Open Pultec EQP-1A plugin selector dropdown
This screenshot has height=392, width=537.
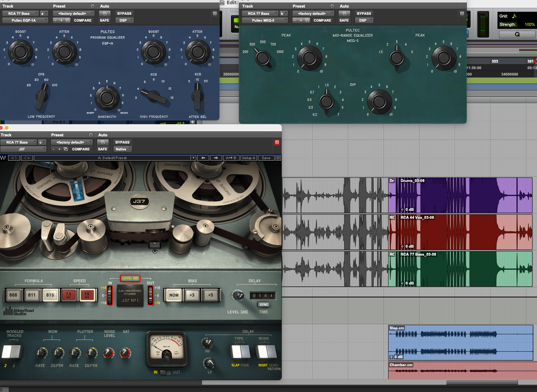(25, 20)
